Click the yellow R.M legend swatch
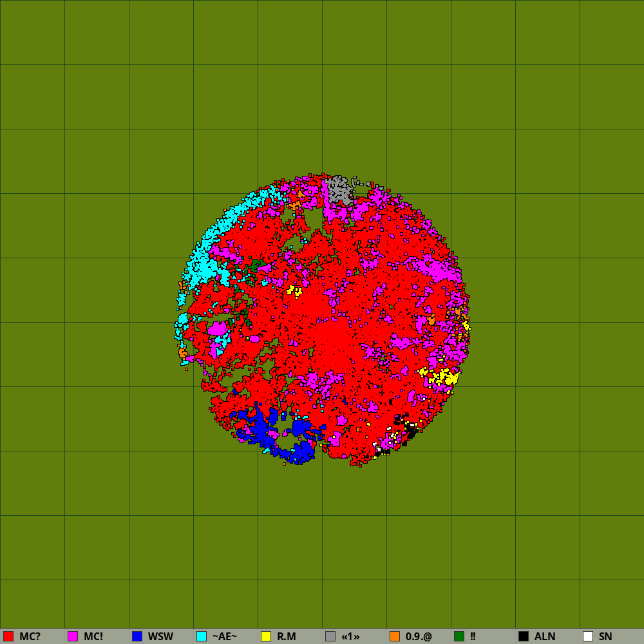 [x=266, y=636]
